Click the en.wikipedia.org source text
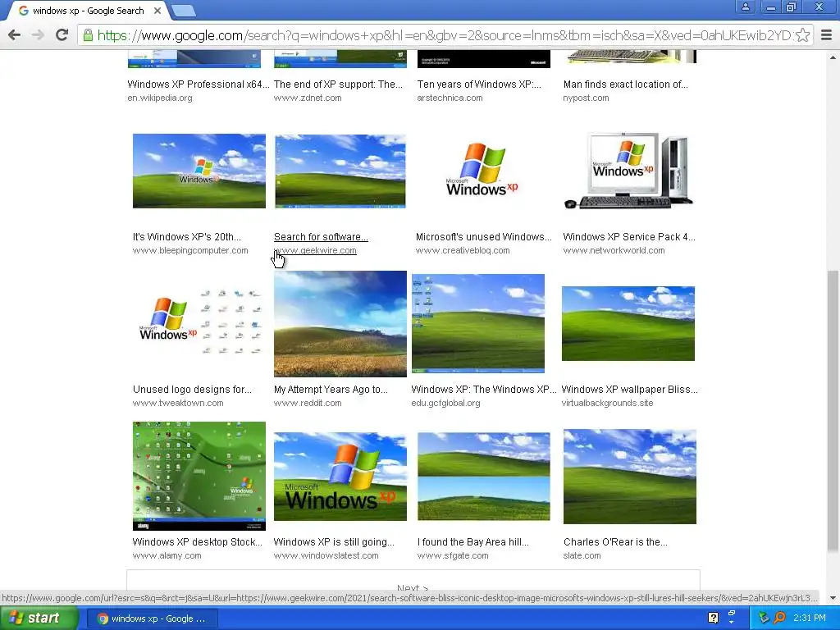Viewport: 840px width, 630px height. (x=160, y=98)
